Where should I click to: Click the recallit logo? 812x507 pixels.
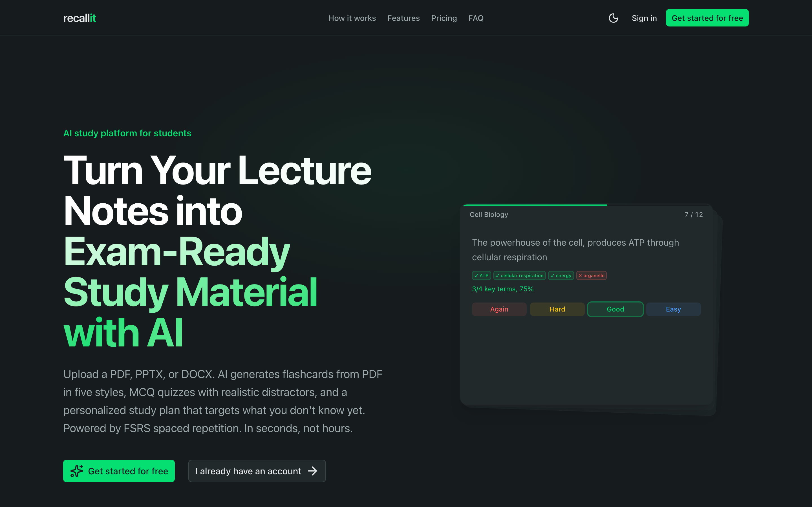(x=80, y=18)
